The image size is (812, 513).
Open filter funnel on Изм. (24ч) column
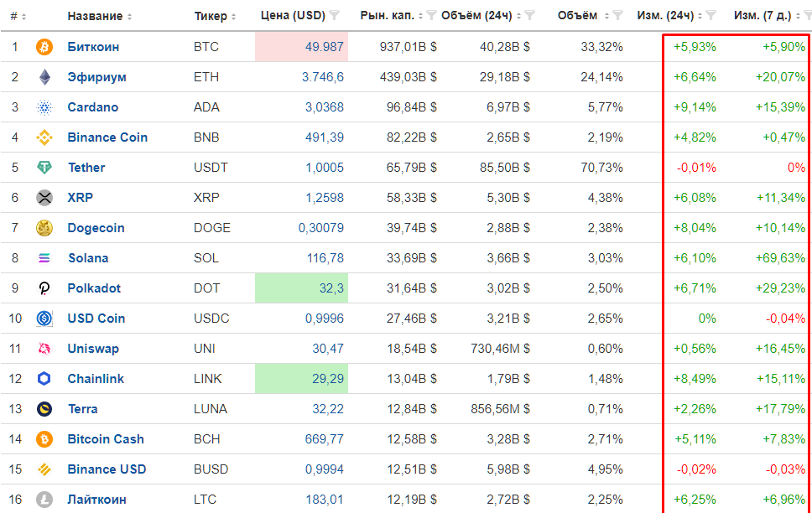710,16
